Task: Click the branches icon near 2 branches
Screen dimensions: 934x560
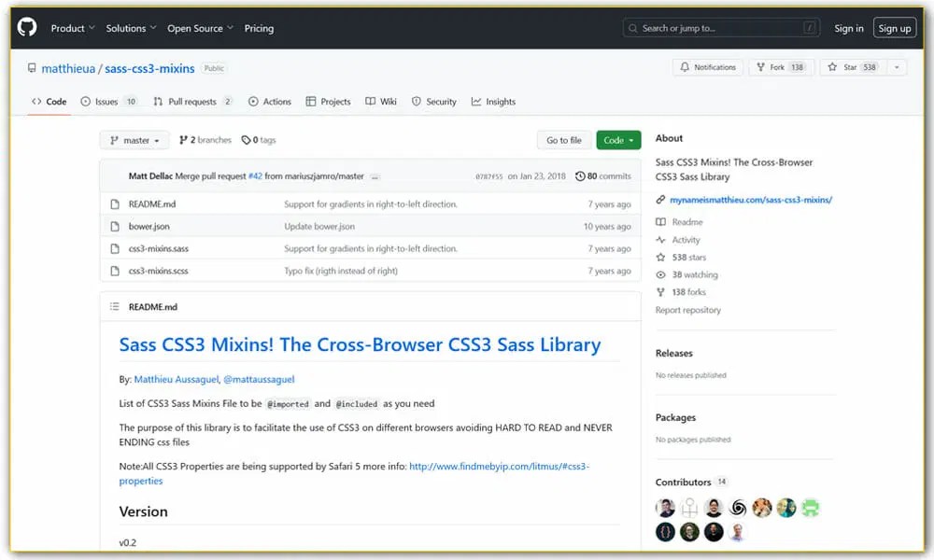Action: 183,139
